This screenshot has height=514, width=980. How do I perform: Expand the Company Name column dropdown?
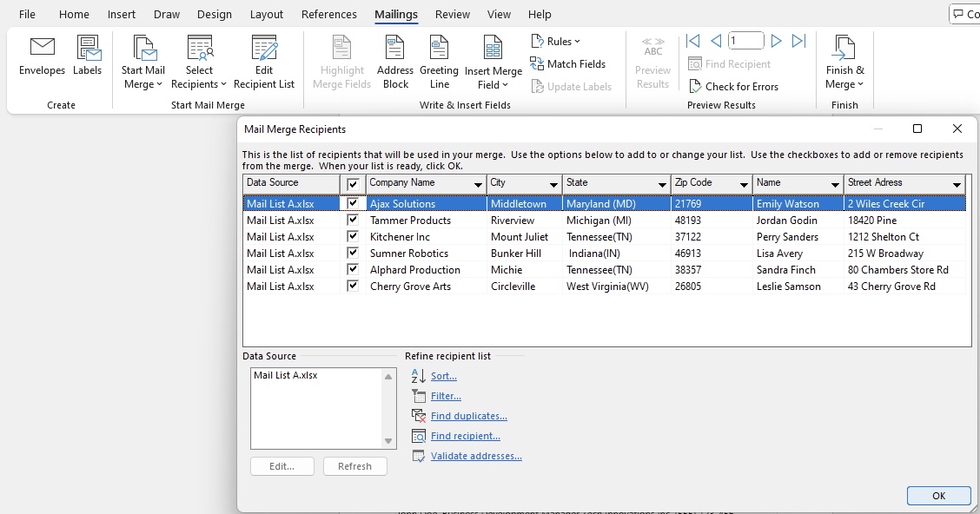pos(478,185)
